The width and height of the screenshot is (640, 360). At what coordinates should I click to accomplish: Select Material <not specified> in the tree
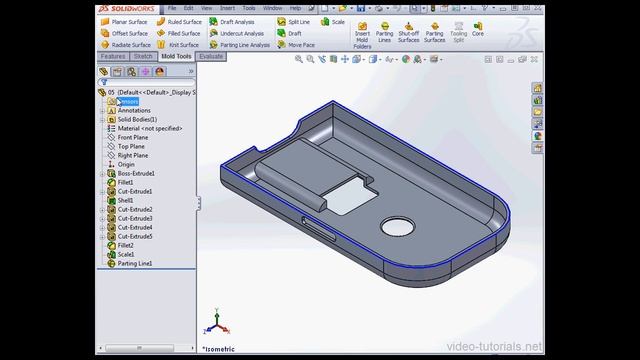(149, 129)
